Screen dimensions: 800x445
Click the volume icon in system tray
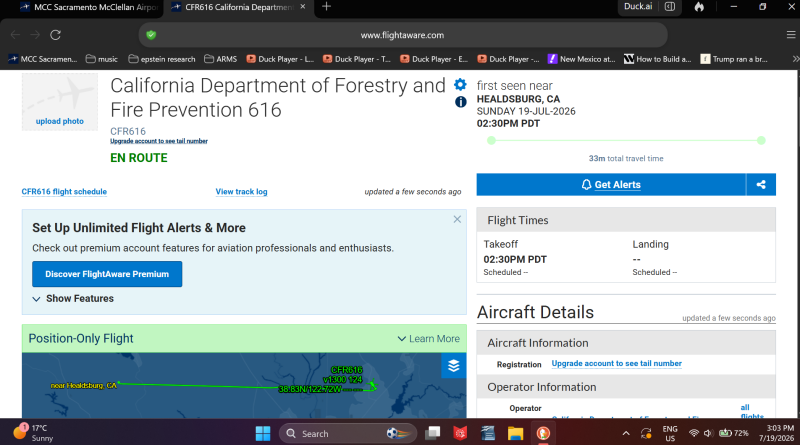pyautogui.click(x=708, y=433)
